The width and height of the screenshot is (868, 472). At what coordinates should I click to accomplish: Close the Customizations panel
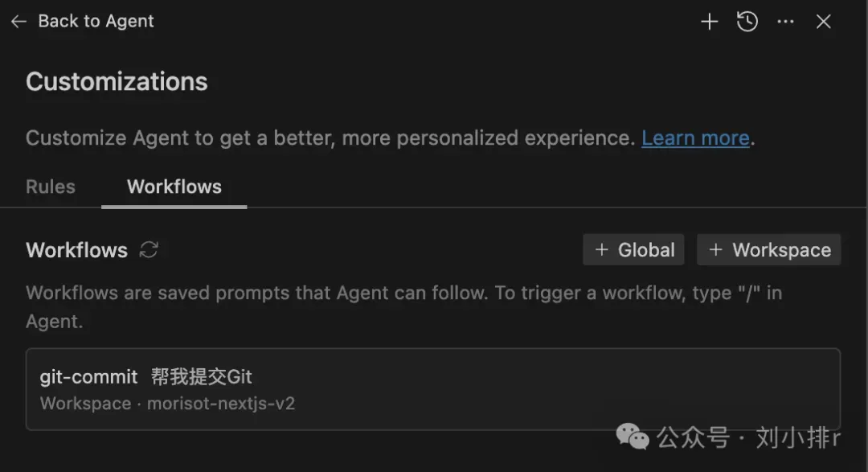pos(824,22)
